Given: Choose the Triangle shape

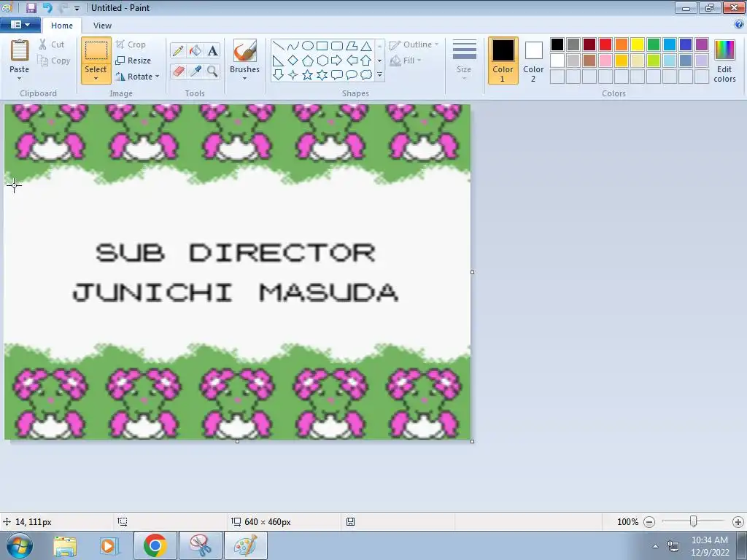Looking at the screenshot, I should (366, 46).
